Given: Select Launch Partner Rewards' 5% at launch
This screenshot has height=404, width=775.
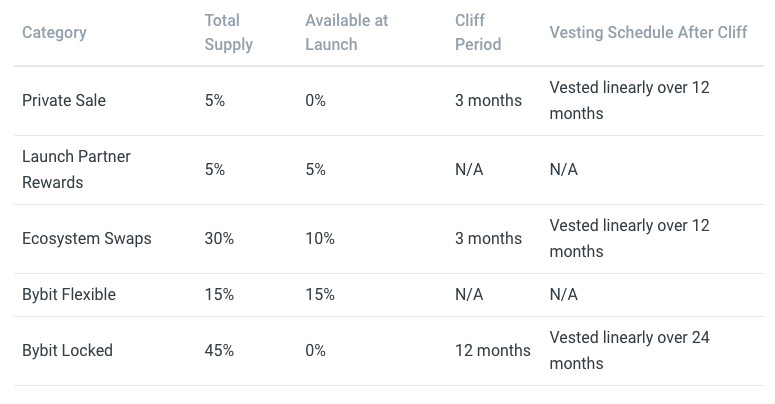Looking at the screenshot, I should (x=315, y=170).
